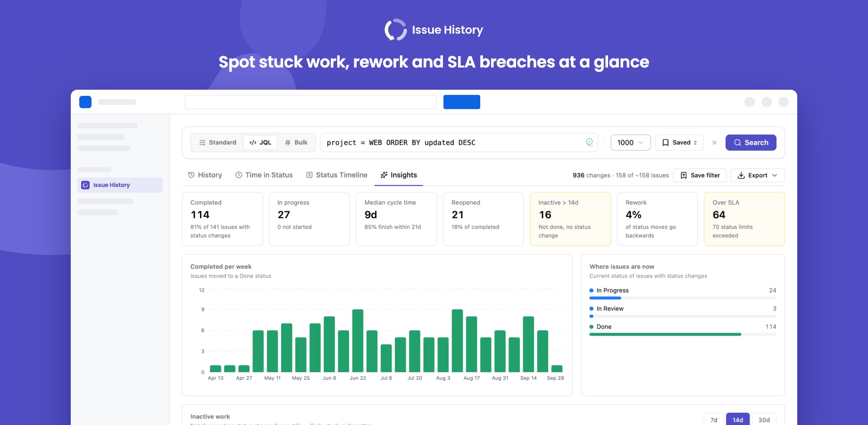Open the Insights tab

[x=399, y=175]
